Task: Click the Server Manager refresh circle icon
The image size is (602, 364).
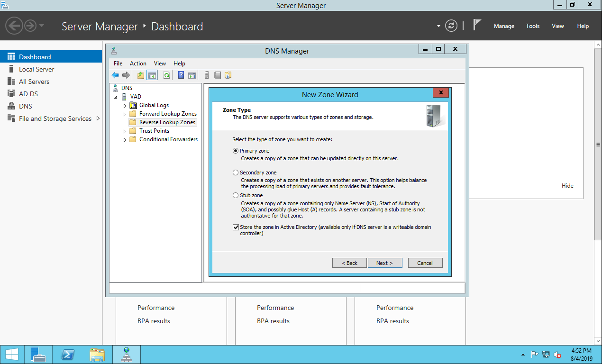Action: pos(451,26)
